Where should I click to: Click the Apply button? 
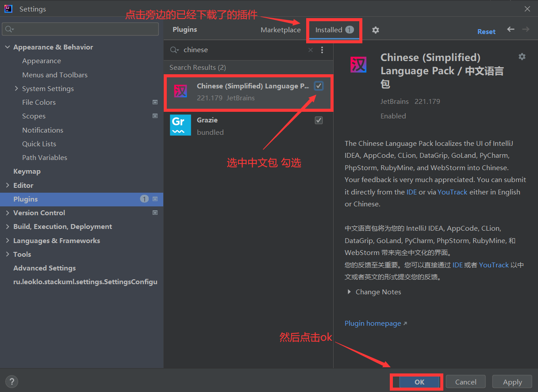coord(512,382)
